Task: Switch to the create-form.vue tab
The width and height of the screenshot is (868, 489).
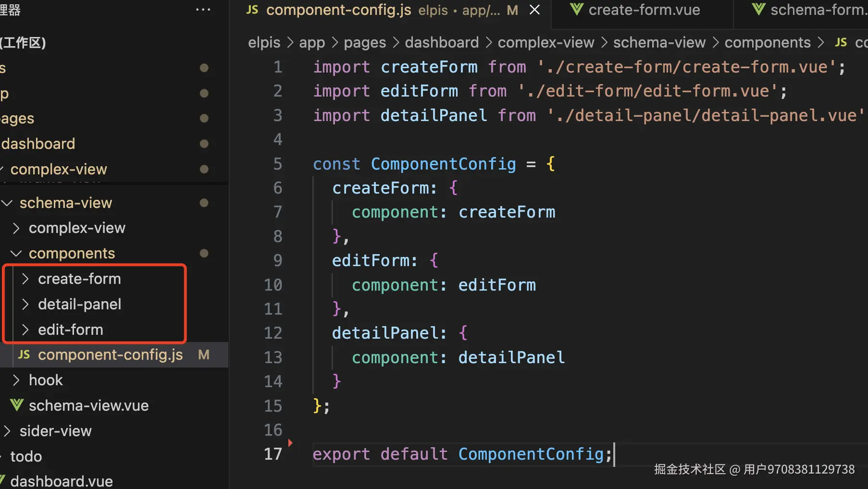Action: 644,10
